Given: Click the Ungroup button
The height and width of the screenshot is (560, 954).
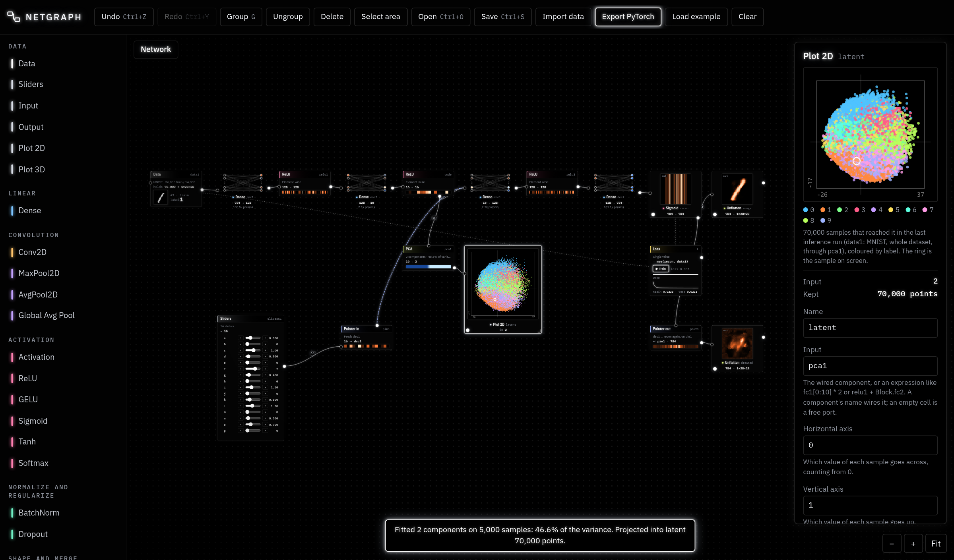Looking at the screenshot, I should (288, 17).
